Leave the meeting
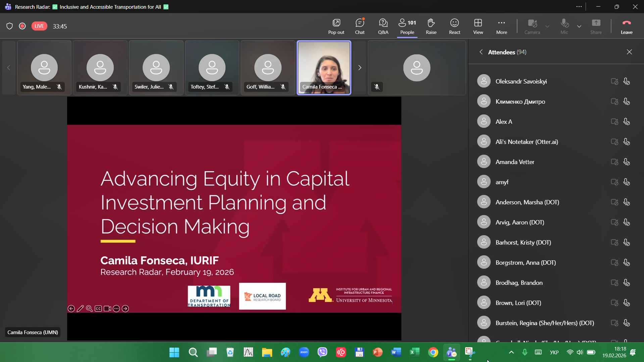The image size is (644, 362). (626, 26)
